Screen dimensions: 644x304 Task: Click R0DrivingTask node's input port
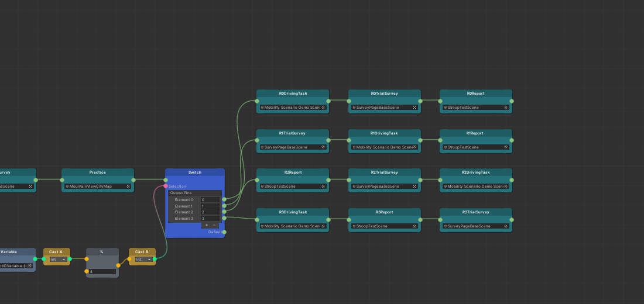[x=257, y=101]
